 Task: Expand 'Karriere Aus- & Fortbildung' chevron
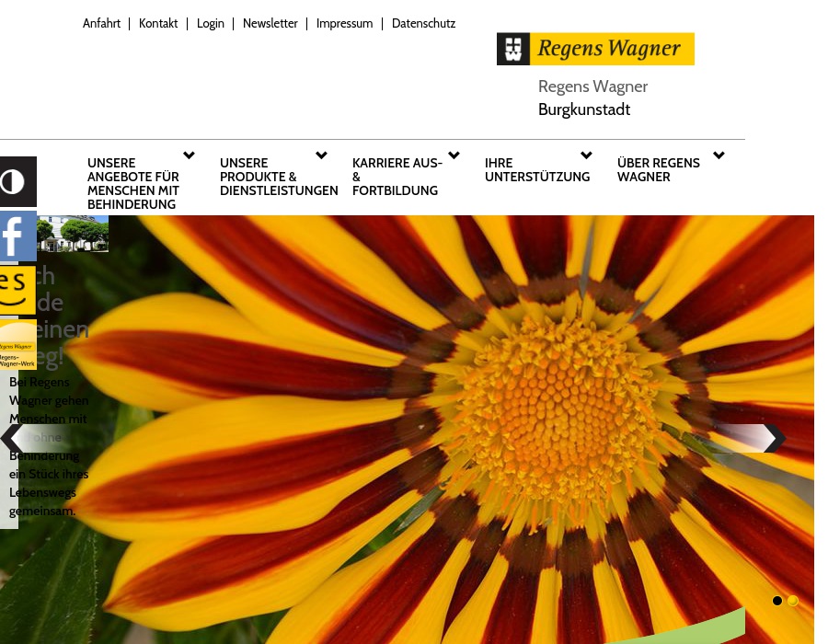click(454, 155)
